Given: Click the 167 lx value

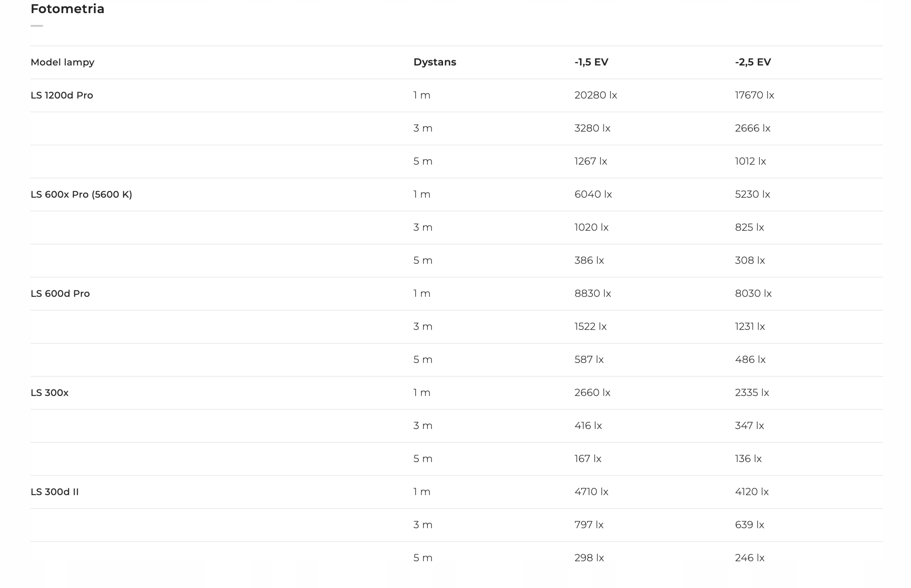Looking at the screenshot, I should pyautogui.click(x=588, y=459).
